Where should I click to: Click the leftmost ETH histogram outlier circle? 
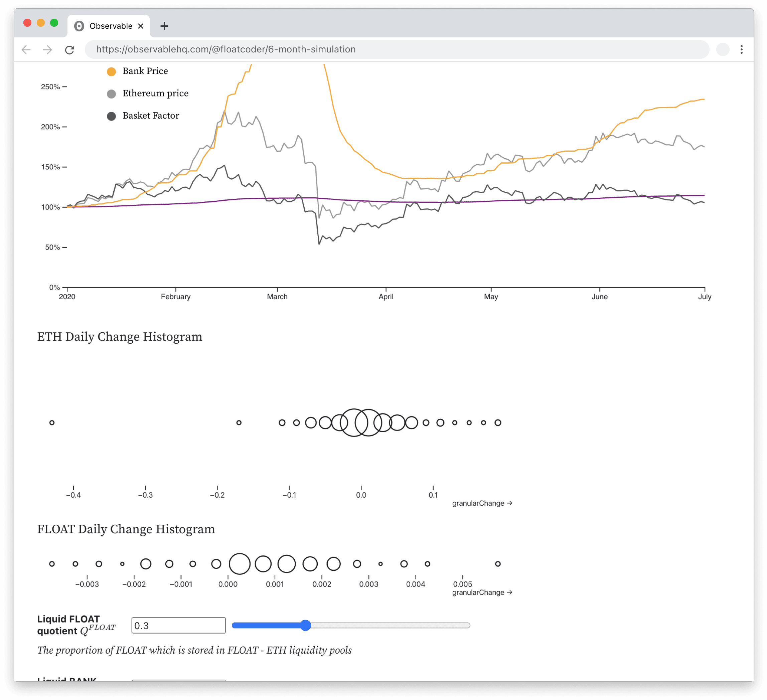pos(52,423)
